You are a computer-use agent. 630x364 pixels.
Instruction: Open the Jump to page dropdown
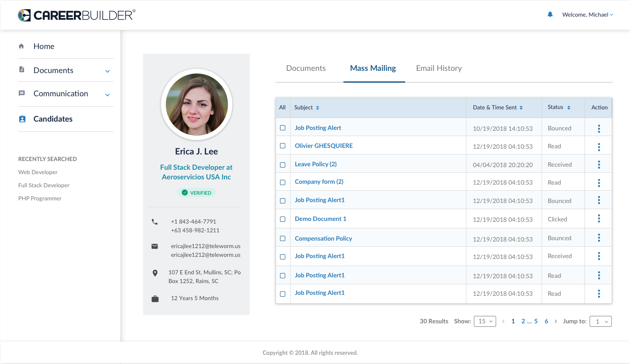[x=601, y=322]
